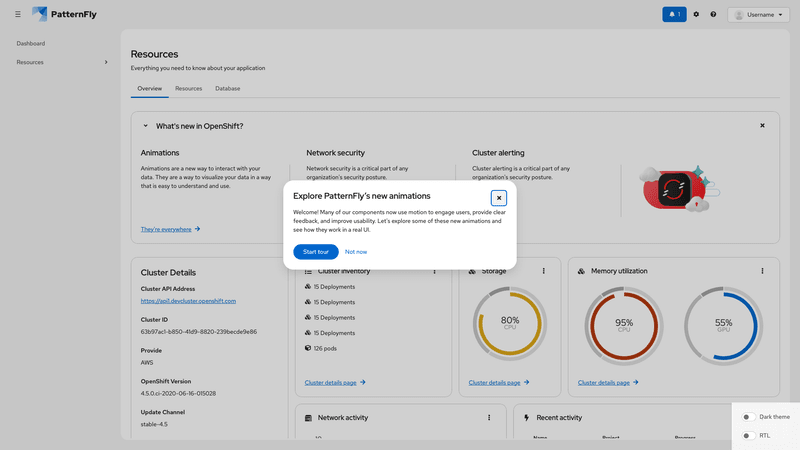Image resolution: width=800 pixels, height=450 pixels.
Task: Toggle the RTL switch
Action: [748, 436]
